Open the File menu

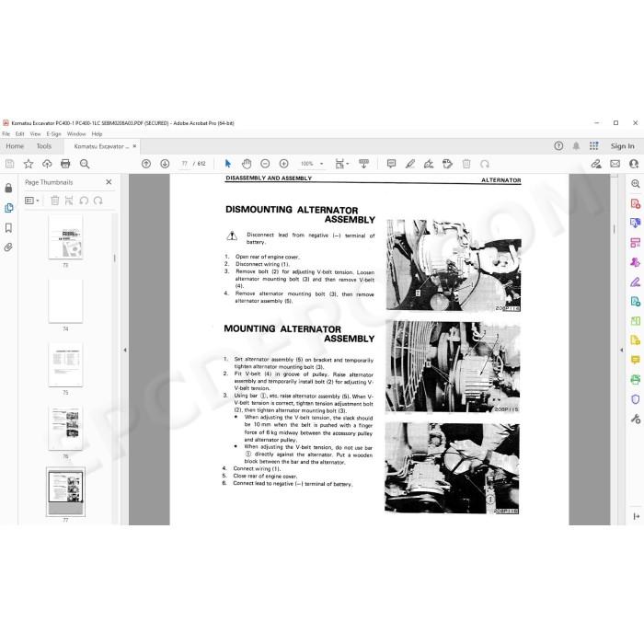6,134
